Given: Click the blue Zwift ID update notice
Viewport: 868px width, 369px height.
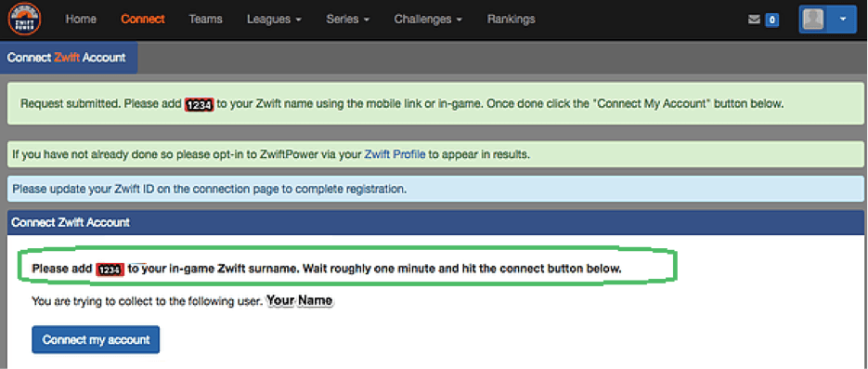Looking at the screenshot, I should pos(435,189).
